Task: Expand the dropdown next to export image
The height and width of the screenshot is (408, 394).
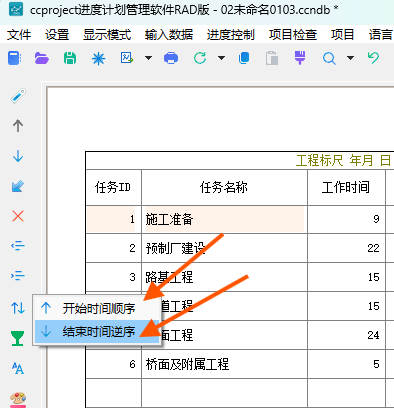Action: [148, 58]
